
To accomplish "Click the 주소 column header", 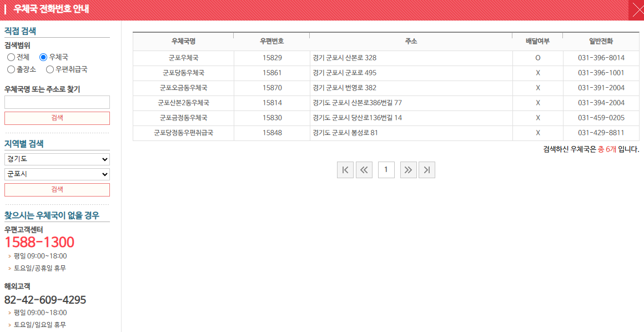I will [411, 42].
